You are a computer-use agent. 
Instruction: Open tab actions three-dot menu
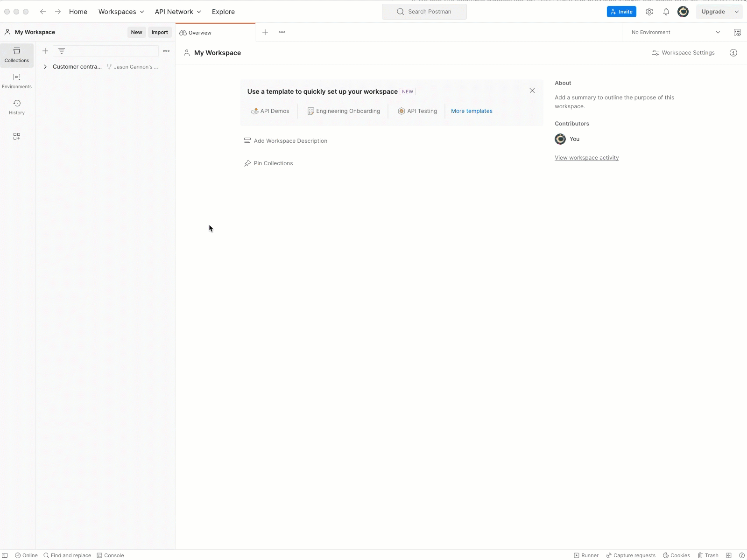tap(282, 32)
